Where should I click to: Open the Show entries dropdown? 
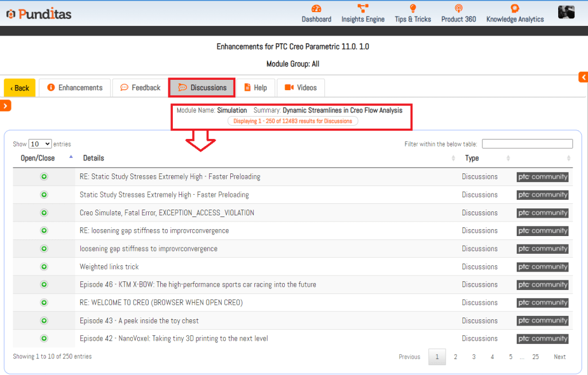coord(40,144)
